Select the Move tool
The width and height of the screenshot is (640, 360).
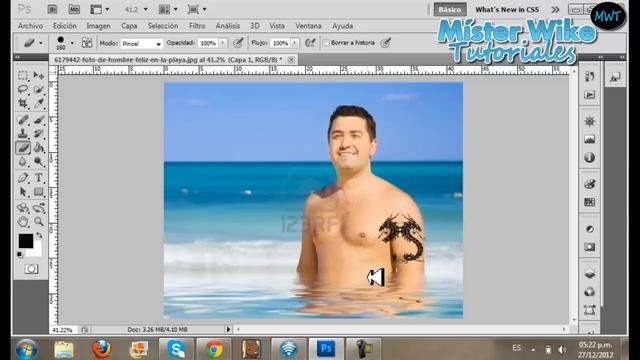tap(39, 76)
